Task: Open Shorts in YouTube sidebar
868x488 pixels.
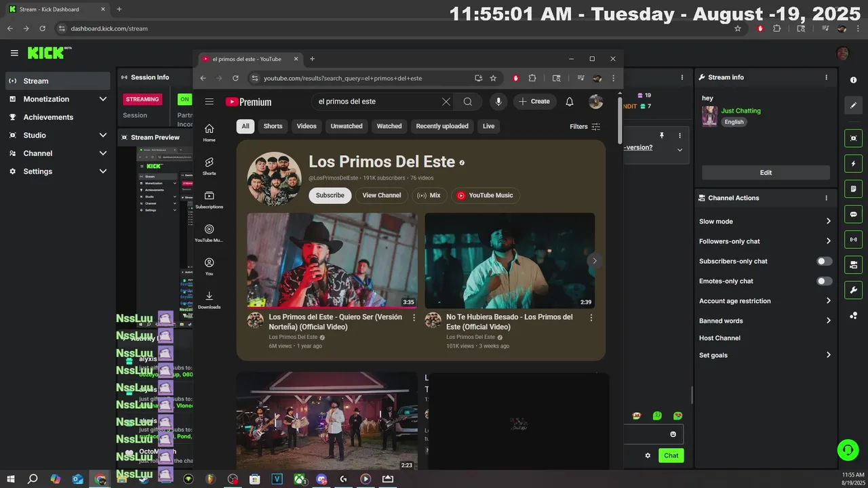Action: [209, 166]
